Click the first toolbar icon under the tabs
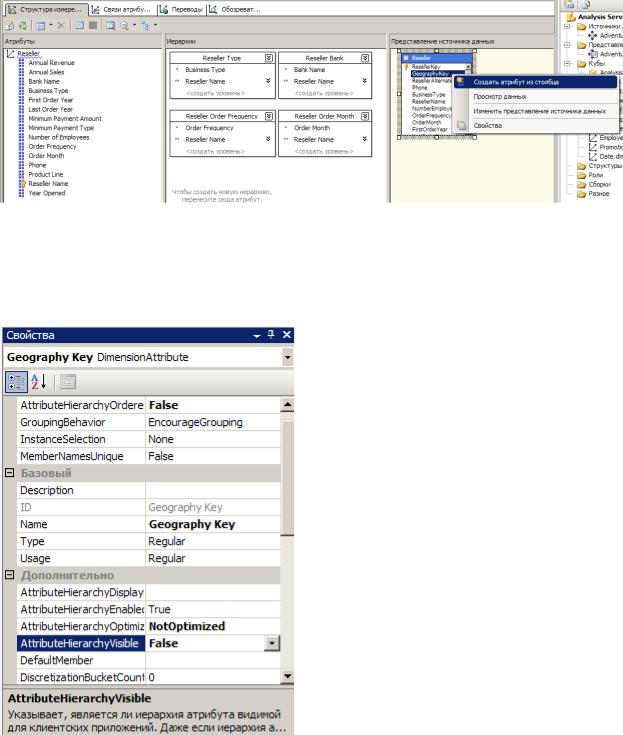Screen dimensions: 623x735 [9, 26]
